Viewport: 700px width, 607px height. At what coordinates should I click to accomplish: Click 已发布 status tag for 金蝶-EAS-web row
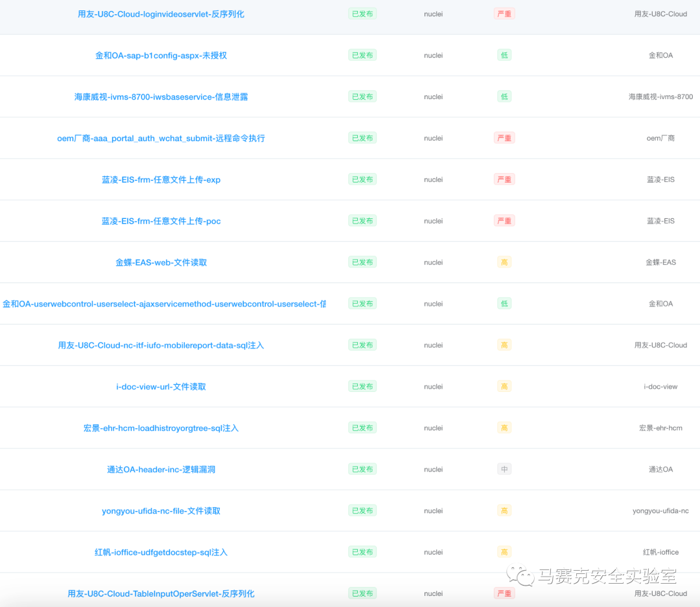362,262
